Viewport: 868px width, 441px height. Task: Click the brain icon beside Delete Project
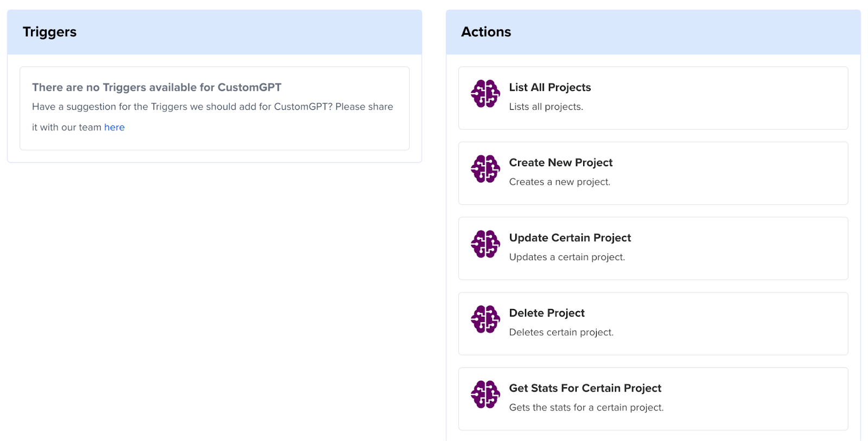[485, 319]
